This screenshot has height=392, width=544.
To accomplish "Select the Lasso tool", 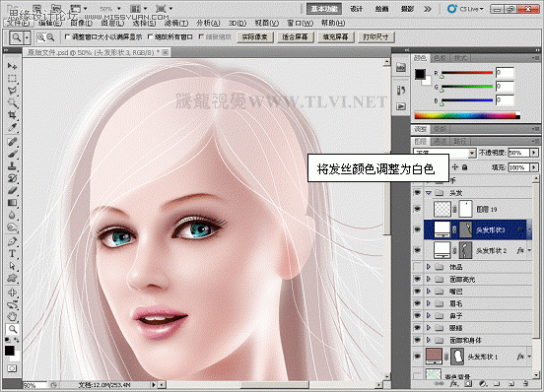I will 12,91.
